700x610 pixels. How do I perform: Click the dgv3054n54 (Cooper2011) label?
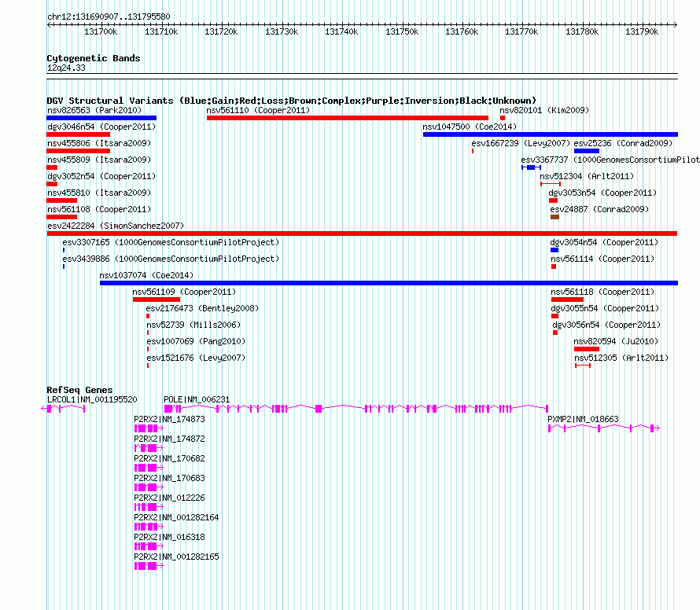(x=604, y=242)
